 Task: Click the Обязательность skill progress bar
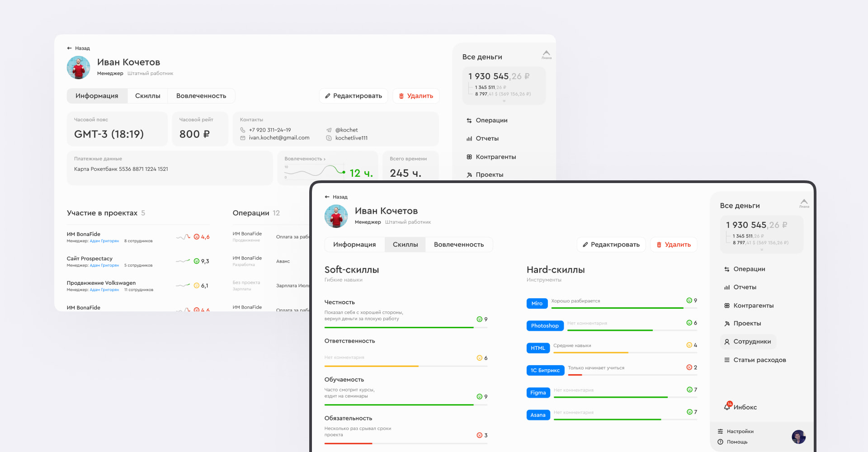point(406,443)
